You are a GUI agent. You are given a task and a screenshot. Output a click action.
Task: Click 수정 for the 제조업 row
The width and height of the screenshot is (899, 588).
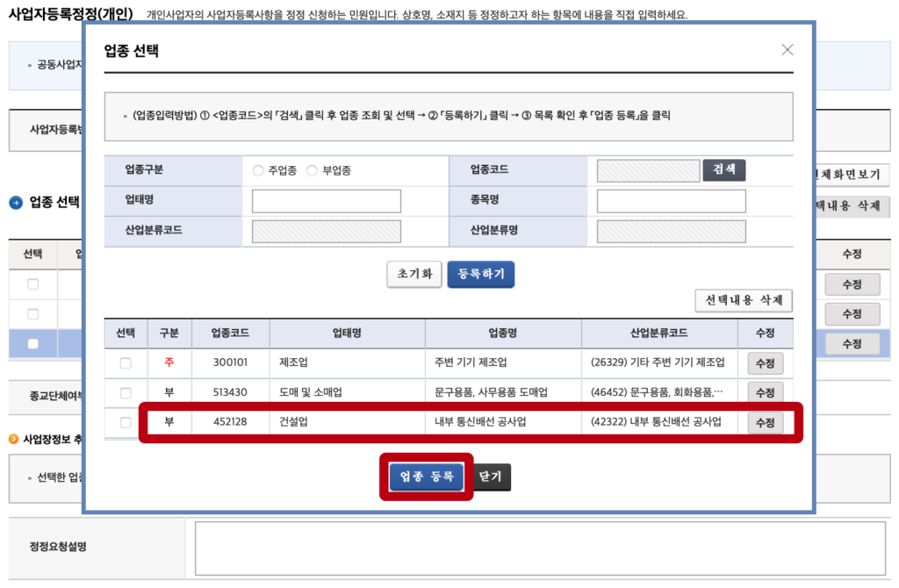coord(765,363)
